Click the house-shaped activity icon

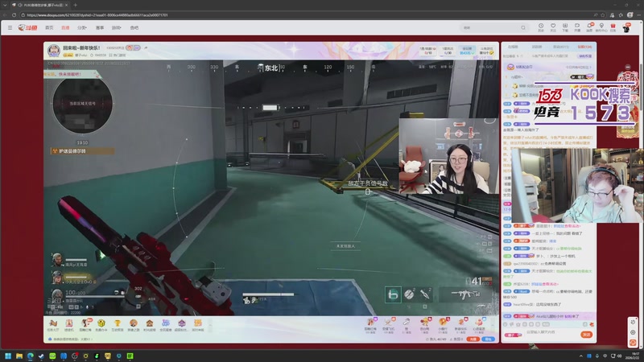150,325
